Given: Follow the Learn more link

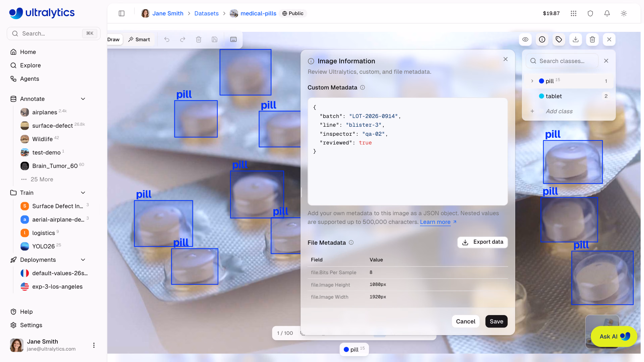Looking at the screenshot, I should pos(435,222).
